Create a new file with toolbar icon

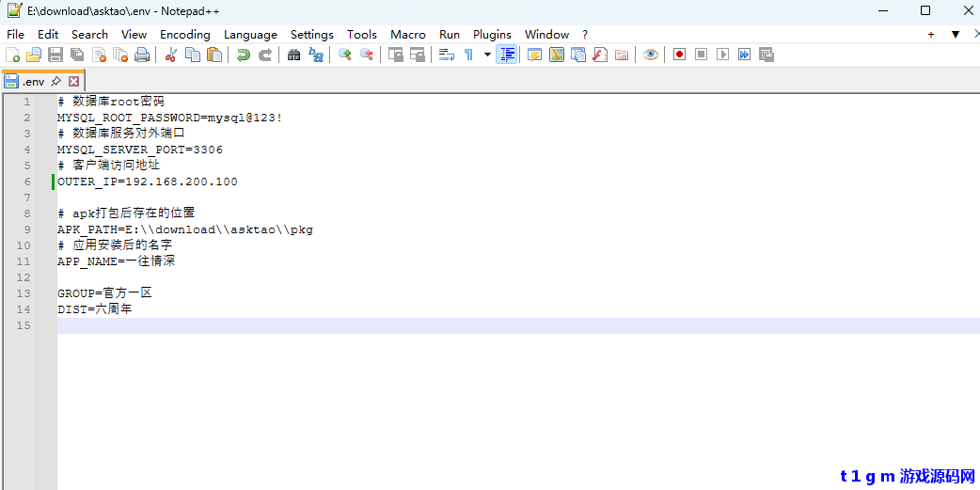pos(12,55)
